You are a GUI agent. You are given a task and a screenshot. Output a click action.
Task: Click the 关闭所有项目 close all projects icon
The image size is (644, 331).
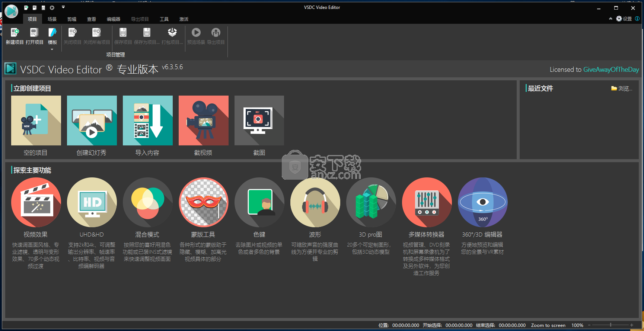96,33
